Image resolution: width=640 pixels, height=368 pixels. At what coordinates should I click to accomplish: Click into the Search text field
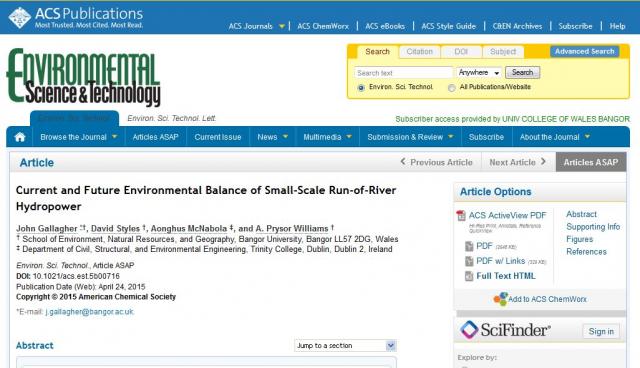pyautogui.click(x=403, y=73)
